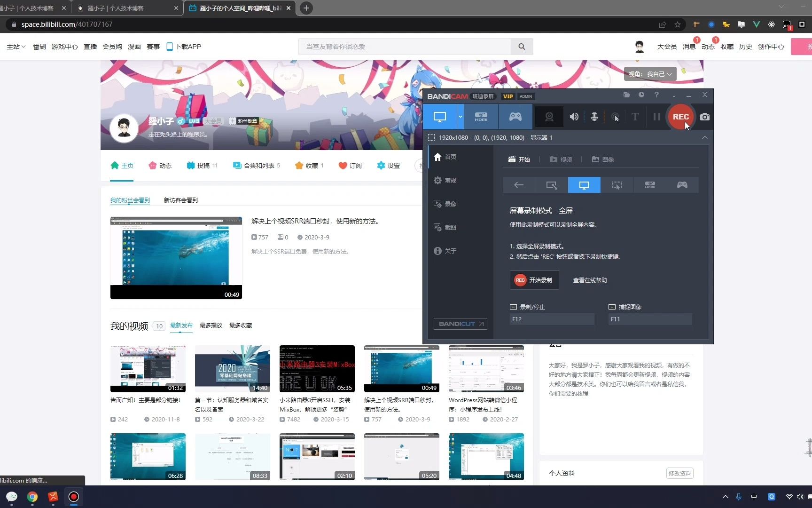This screenshot has height=508, width=812.
Task: Select game mode in Bandicam mode row
Action: pos(682,185)
